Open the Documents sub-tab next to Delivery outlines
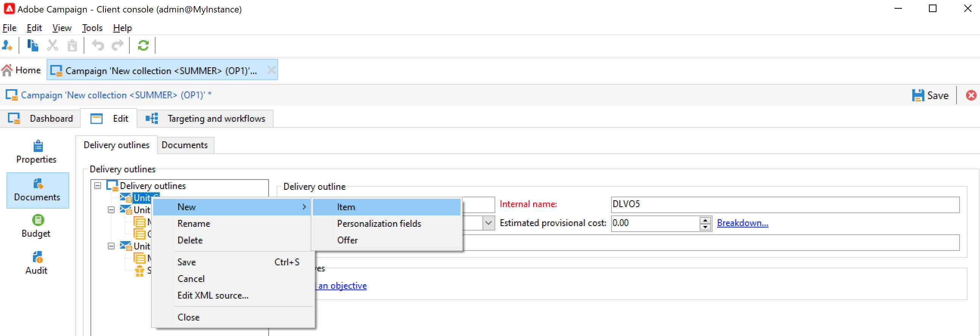This screenshot has width=980, height=336. coord(185,145)
